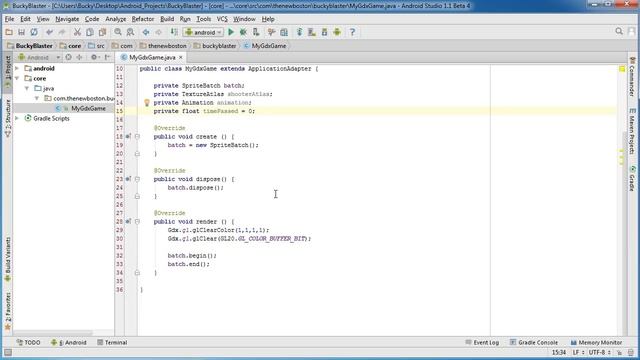Select the MyGdxGame.java editor tab
Screen dimensions: 640x360
pyautogui.click(x=152, y=58)
